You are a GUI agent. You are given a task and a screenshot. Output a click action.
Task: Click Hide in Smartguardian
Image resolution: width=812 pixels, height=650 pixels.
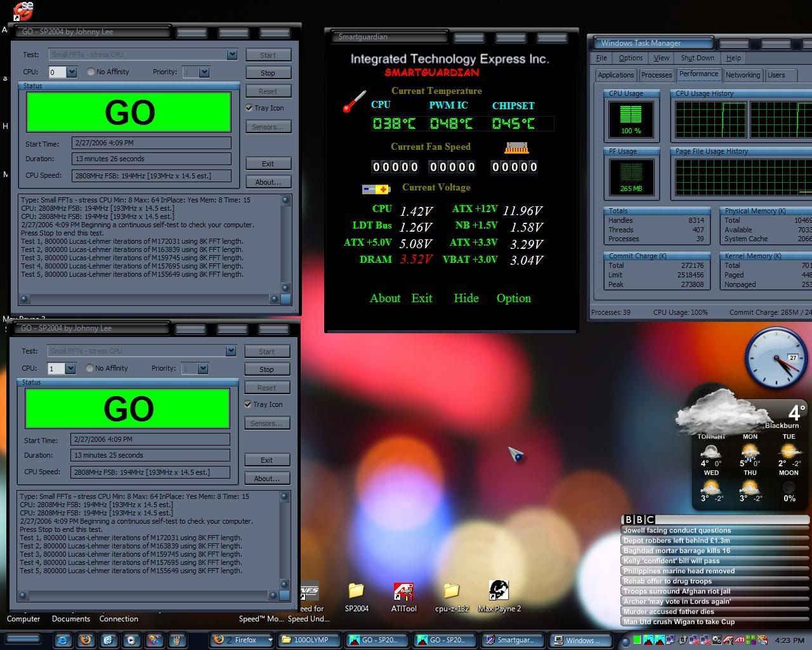coord(466,298)
